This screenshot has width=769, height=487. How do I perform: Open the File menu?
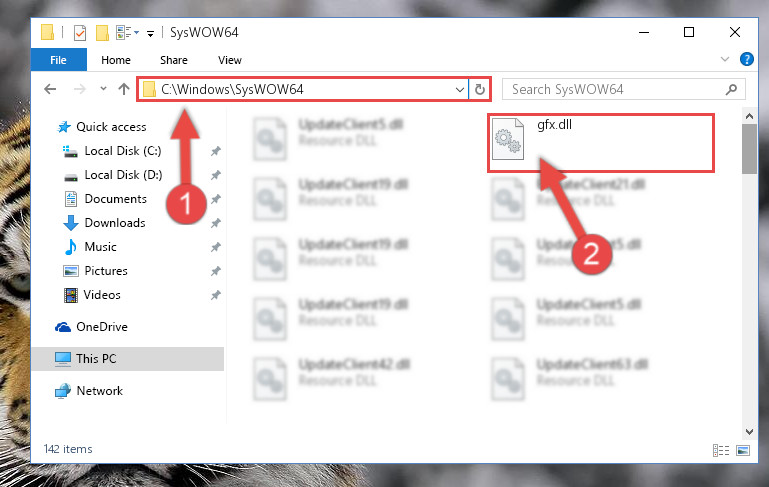pyautogui.click(x=58, y=60)
